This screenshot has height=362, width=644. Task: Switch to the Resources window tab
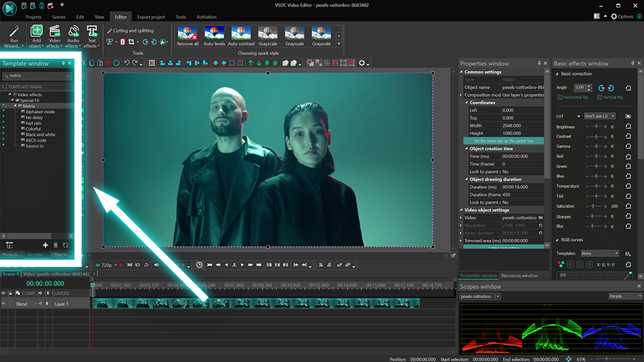point(519,275)
